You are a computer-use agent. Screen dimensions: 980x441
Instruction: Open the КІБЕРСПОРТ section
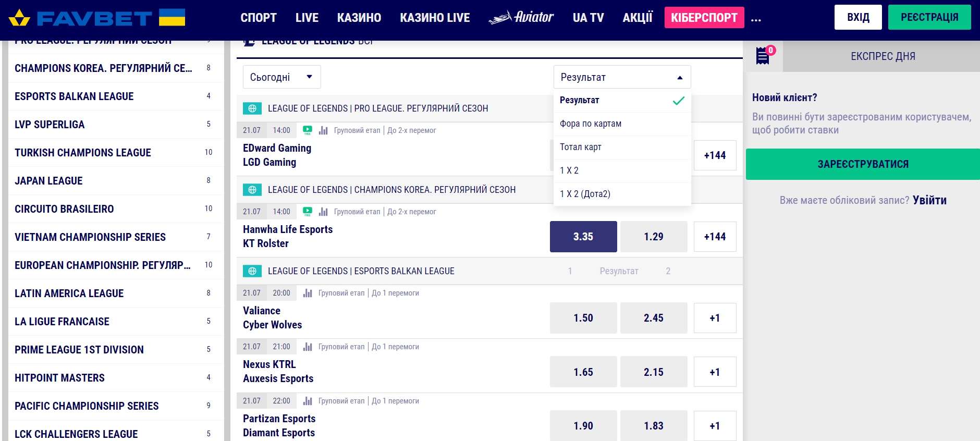[x=704, y=18]
